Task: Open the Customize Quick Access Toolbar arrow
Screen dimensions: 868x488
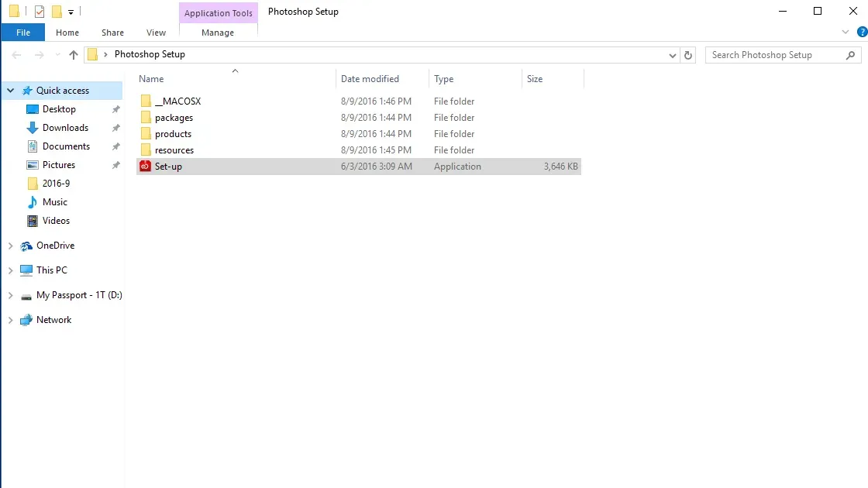Action: pos(71,12)
